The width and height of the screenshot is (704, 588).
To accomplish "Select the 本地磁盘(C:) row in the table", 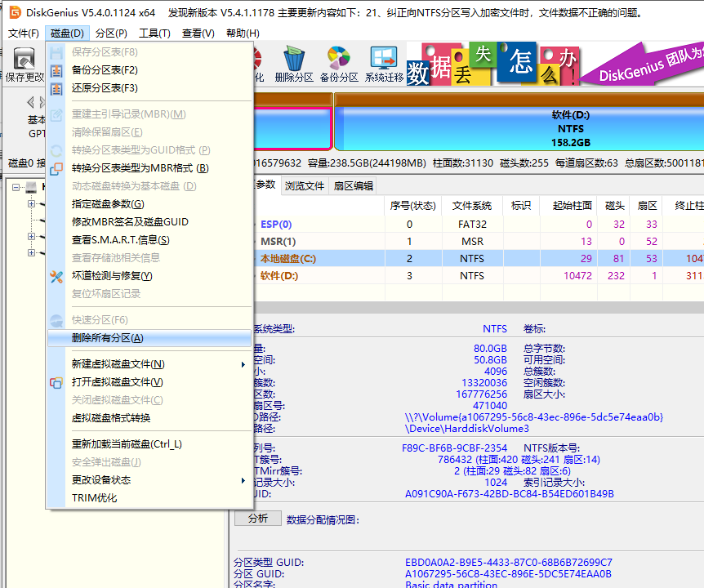I will point(408,258).
